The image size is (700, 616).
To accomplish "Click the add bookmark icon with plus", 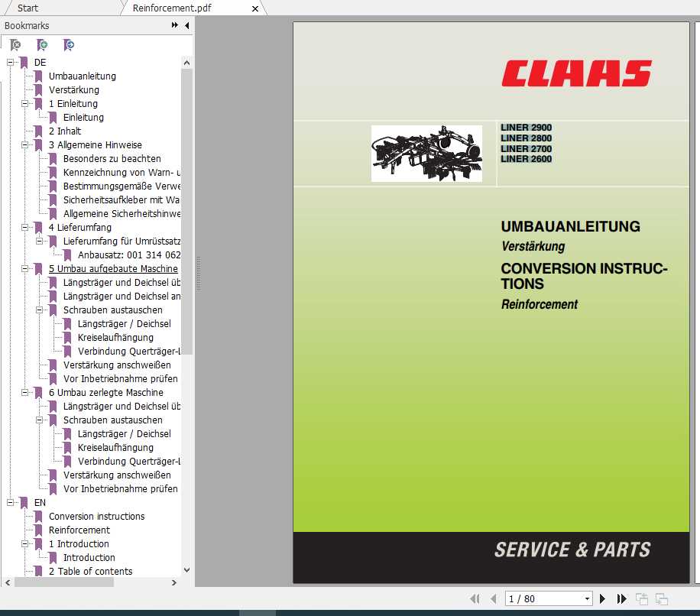I will 42,44.
